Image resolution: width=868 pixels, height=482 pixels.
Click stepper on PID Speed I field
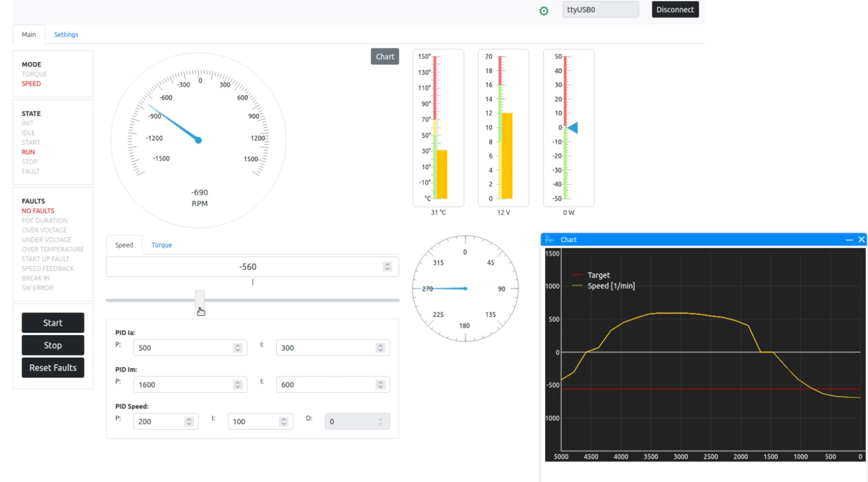pos(284,421)
